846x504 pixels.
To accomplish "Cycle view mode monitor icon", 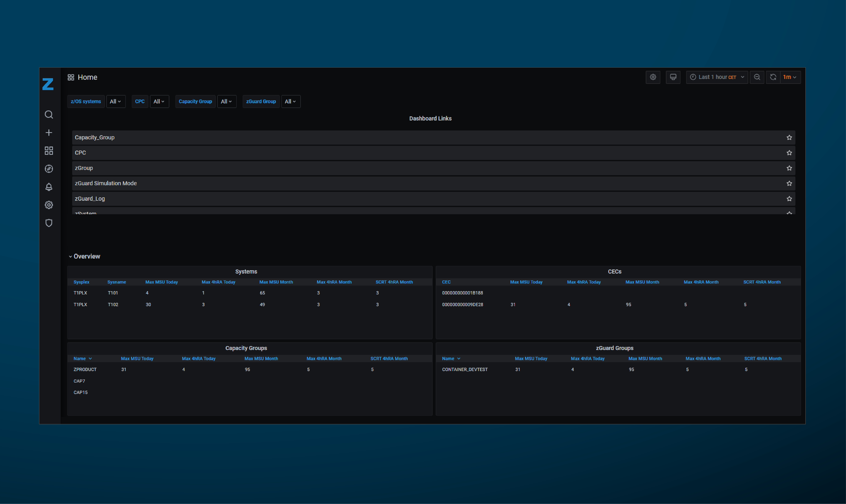I will [673, 77].
